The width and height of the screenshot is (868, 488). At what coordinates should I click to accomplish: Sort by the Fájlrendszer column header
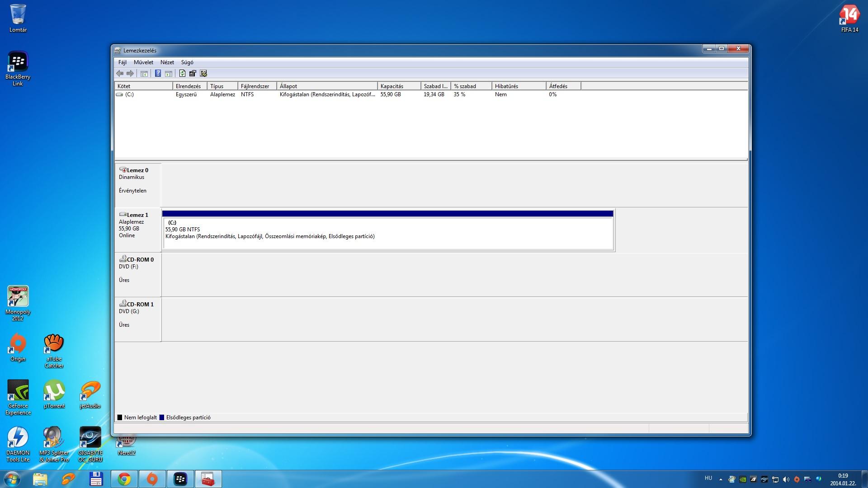tap(257, 86)
